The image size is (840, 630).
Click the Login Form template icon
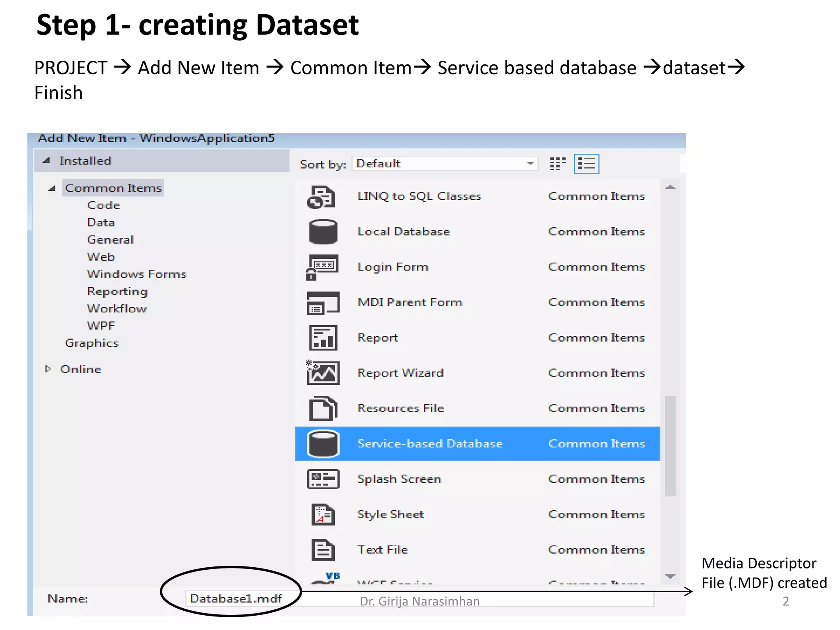click(x=322, y=267)
